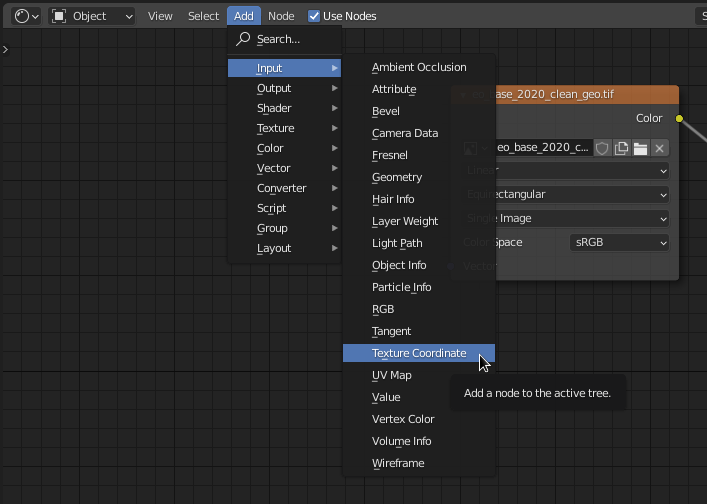This screenshot has width=707, height=504.
Task: Add a Particle Info node
Action: (x=419, y=287)
